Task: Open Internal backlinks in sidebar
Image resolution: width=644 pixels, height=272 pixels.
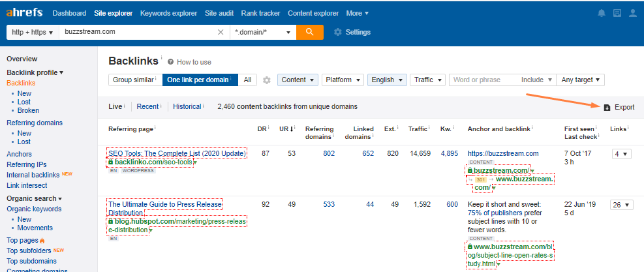Action: [x=33, y=175]
